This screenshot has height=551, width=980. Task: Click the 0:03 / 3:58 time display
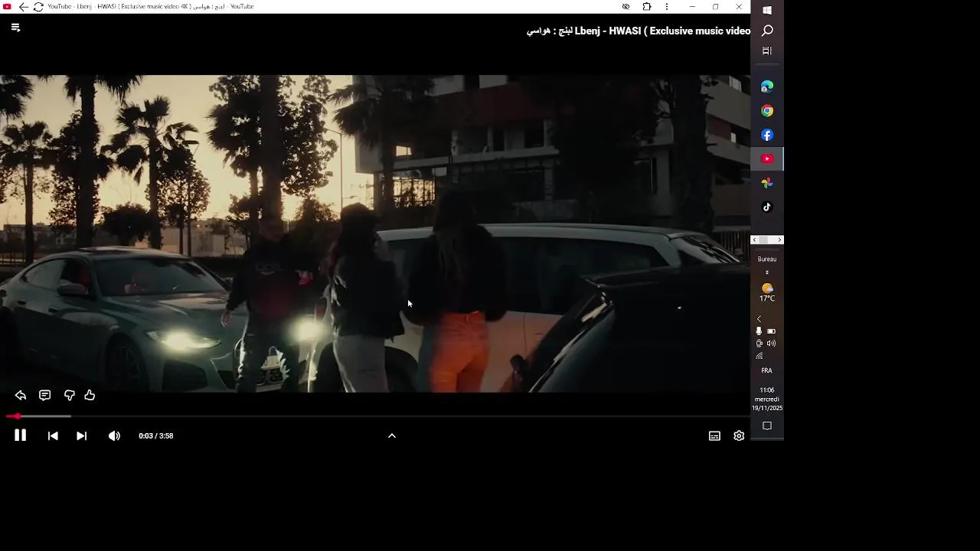pos(156,435)
